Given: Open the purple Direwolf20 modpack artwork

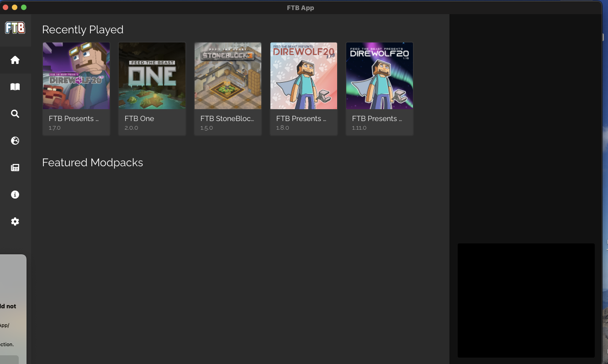Looking at the screenshot, I should click(76, 76).
